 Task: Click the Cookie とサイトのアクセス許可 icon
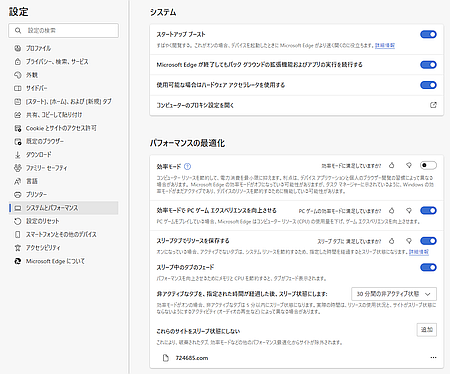[x=18, y=128]
